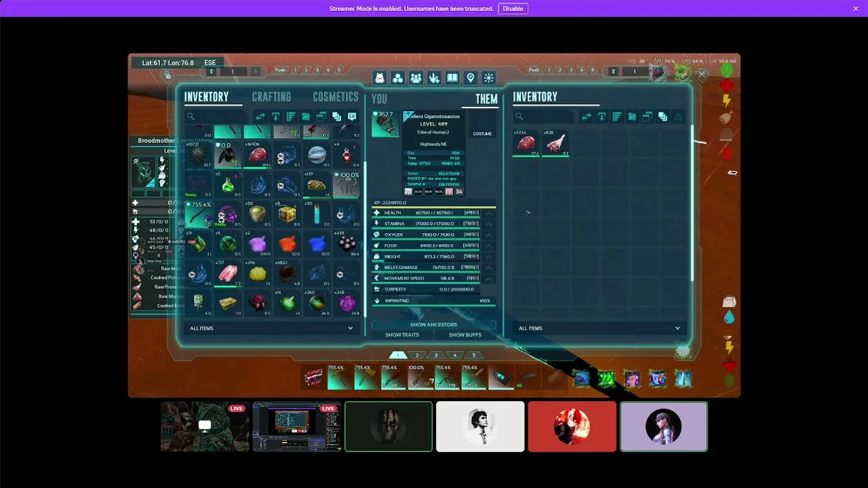The image size is (868, 488).
Task: Click the left inventory drop-all icon
Action: coord(276,117)
